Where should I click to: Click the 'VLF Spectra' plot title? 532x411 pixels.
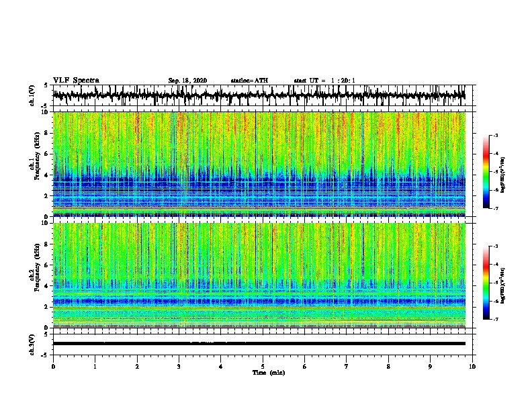tap(76, 81)
